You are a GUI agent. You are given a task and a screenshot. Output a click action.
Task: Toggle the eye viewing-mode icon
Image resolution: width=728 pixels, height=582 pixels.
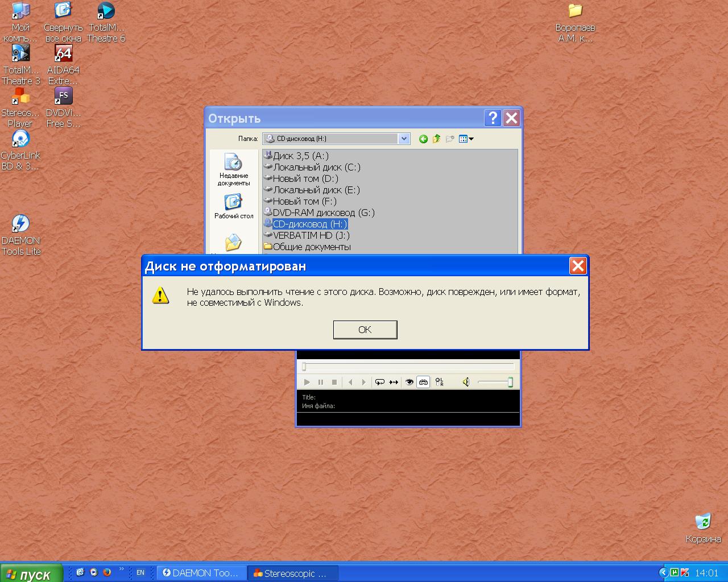click(409, 383)
